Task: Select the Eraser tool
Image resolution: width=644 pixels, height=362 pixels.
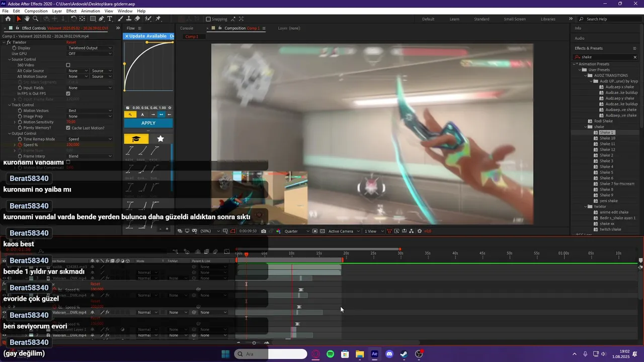Action: click(x=137, y=19)
